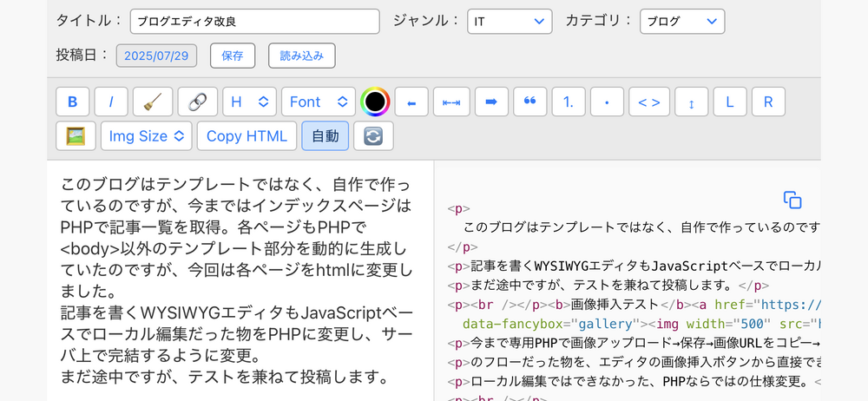Click the 読み込み load button
Image resolution: width=868 pixels, height=401 pixels.
302,56
